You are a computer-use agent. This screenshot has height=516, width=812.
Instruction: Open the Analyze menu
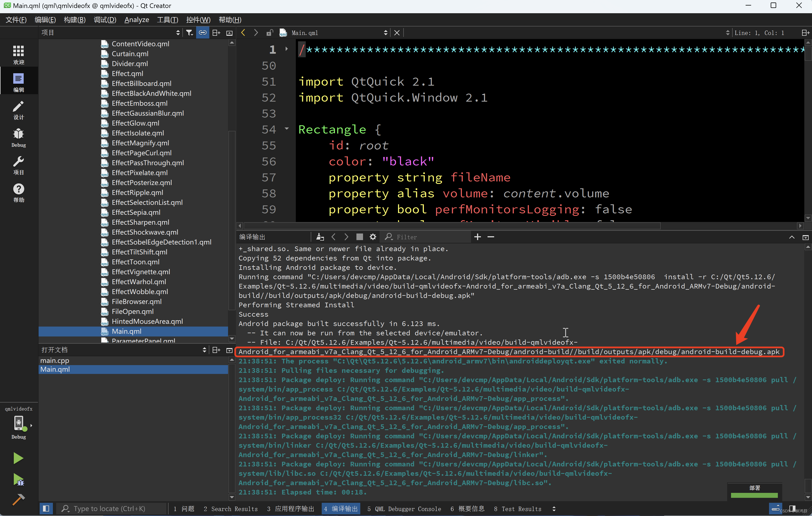tap(137, 20)
